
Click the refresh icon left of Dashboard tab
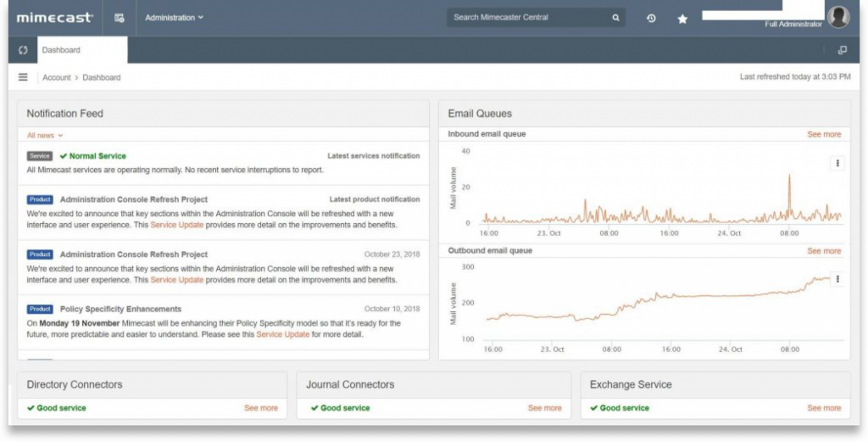[x=23, y=50]
